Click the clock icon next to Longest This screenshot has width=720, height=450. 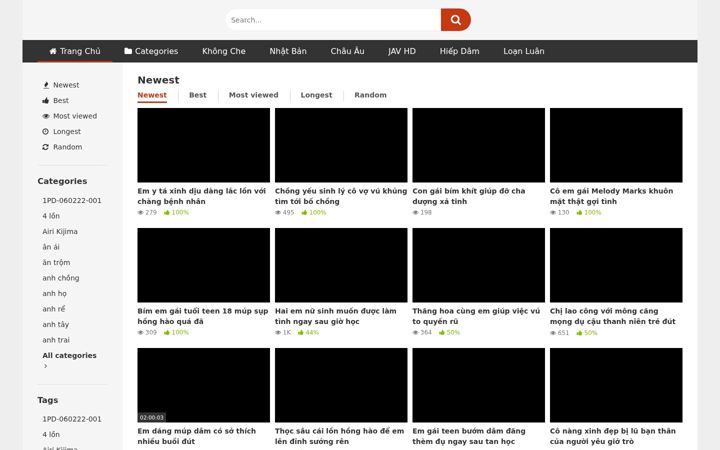[x=45, y=131]
